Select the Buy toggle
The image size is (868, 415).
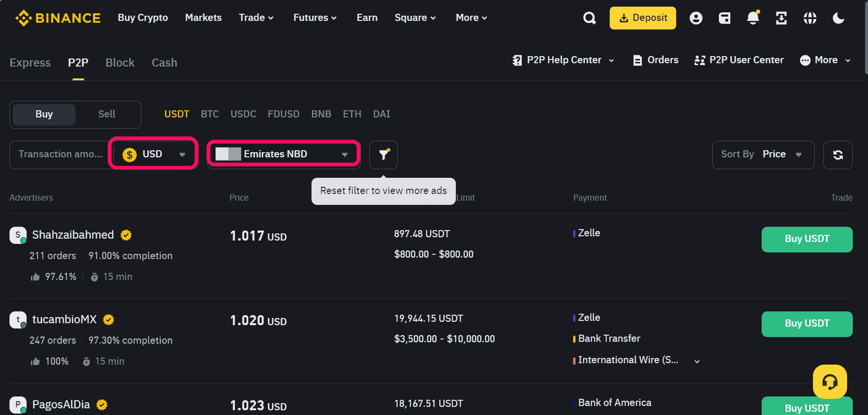coord(44,114)
